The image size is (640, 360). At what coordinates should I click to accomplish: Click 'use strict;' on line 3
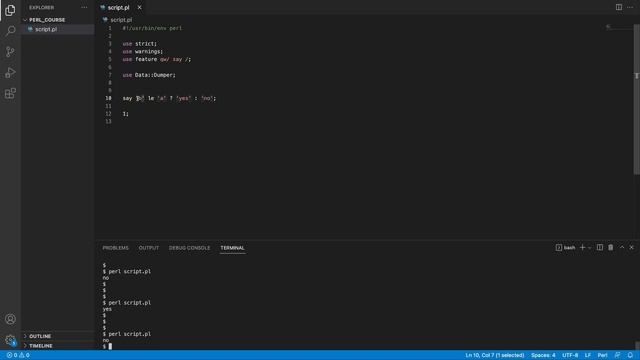[140, 44]
